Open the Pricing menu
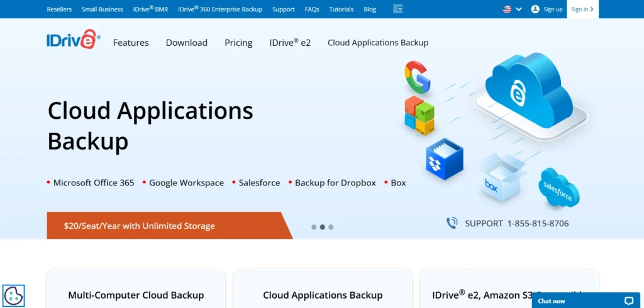Screen dimensions: 644x308 tap(238, 43)
